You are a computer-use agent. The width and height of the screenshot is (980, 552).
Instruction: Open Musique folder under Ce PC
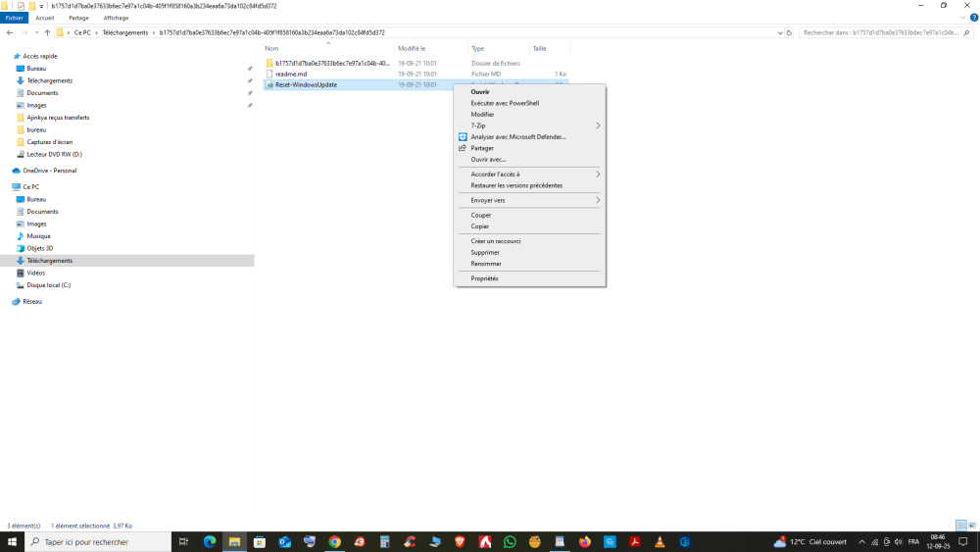coord(38,236)
